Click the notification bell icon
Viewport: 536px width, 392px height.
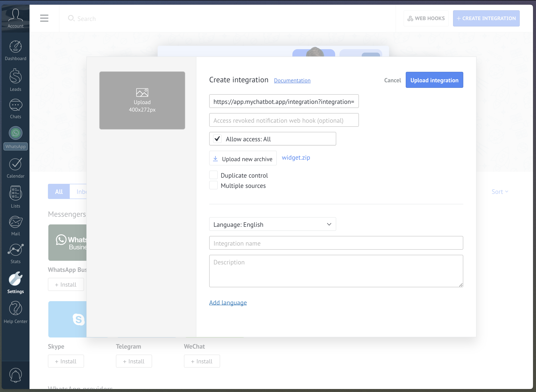pos(15,375)
